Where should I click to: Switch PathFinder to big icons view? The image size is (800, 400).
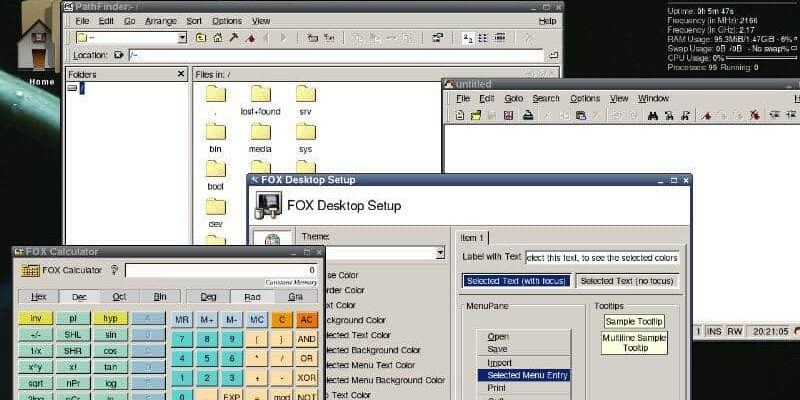pyautogui.click(x=467, y=38)
